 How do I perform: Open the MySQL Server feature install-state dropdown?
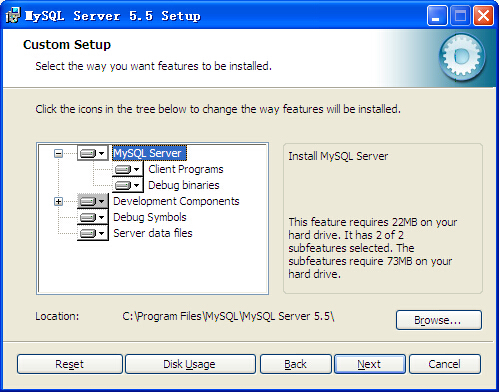[93, 153]
